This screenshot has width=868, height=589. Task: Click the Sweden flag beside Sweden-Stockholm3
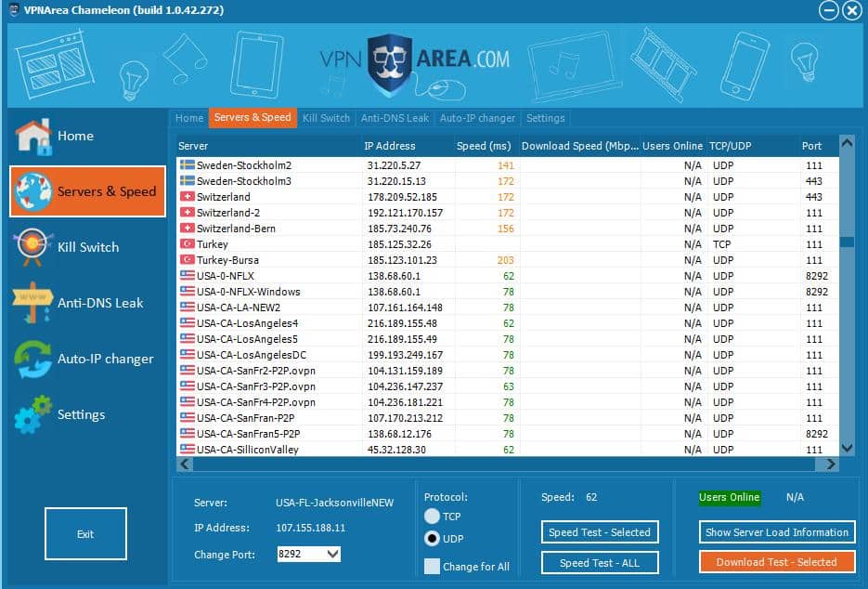tap(188, 180)
